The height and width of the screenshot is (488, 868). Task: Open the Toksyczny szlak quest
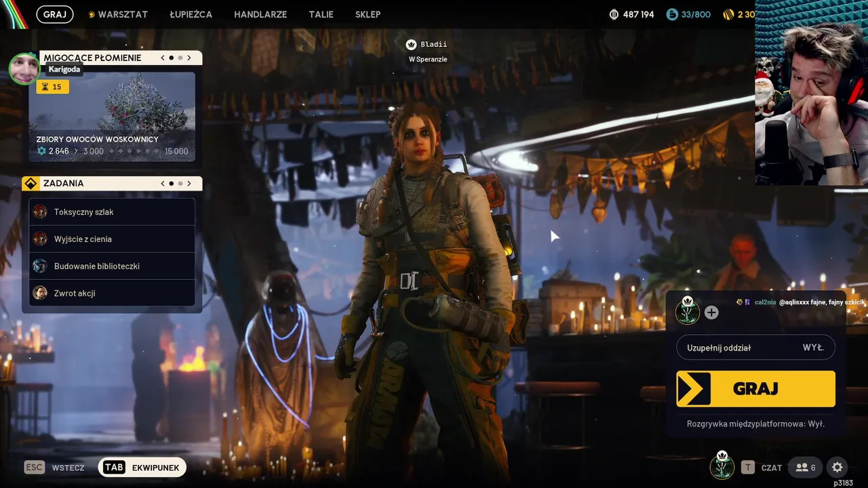112,212
